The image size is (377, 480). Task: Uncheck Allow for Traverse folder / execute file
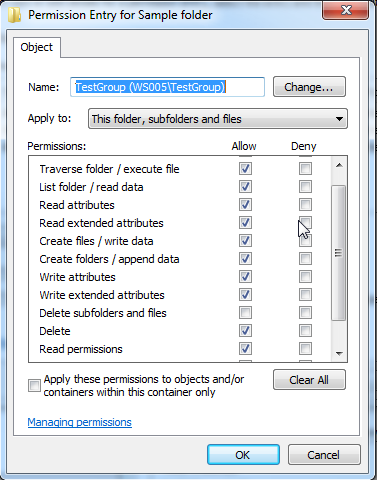point(245,169)
